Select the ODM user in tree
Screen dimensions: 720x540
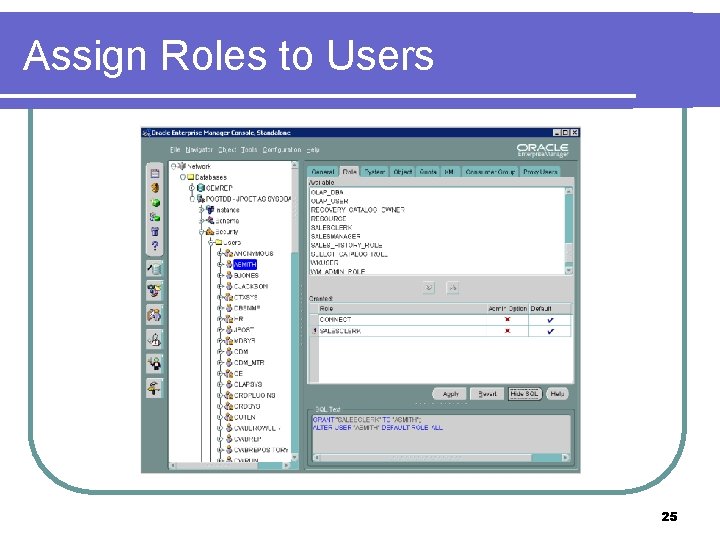pyautogui.click(x=241, y=351)
